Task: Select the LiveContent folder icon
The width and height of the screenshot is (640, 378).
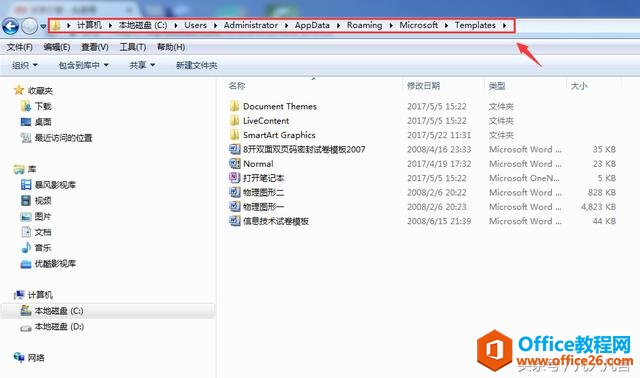Action: (234, 120)
